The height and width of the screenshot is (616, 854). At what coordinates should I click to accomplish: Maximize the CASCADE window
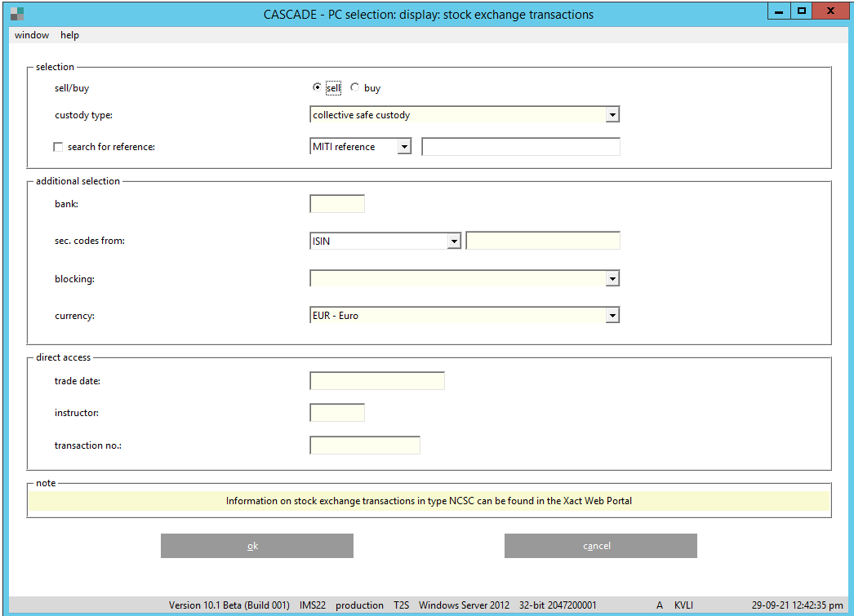tap(802, 11)
